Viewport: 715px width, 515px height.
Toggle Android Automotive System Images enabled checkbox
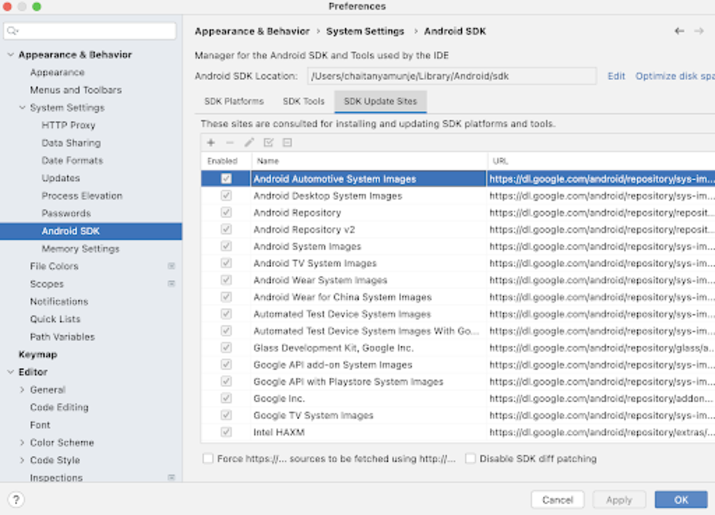click(x=226, y=179)
